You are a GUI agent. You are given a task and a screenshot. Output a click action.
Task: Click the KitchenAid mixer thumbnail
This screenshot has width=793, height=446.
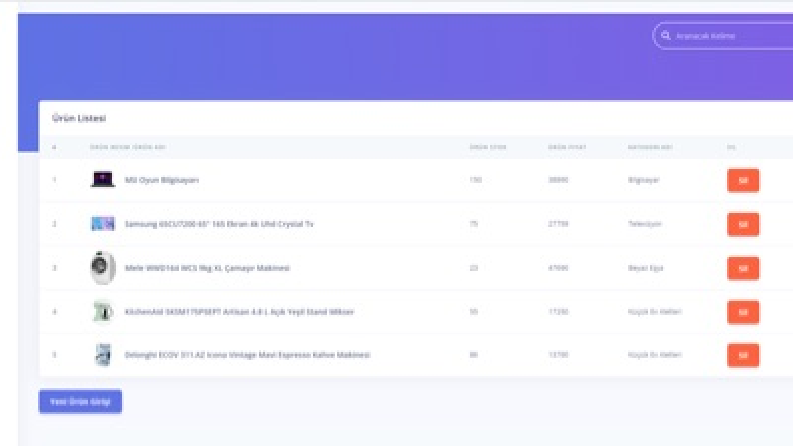pos(103,311)
